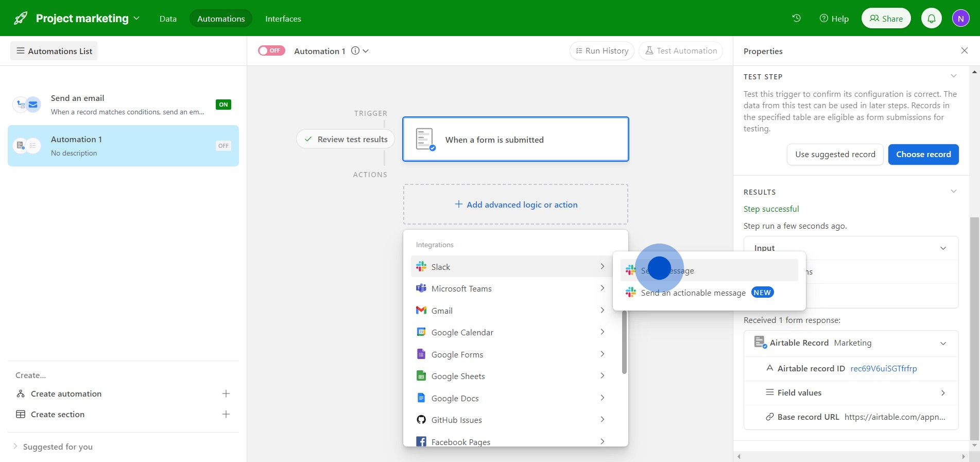Viewport: 980px width, 462px height.
Task: Collapse the RESULTS section
Action: 953,192
